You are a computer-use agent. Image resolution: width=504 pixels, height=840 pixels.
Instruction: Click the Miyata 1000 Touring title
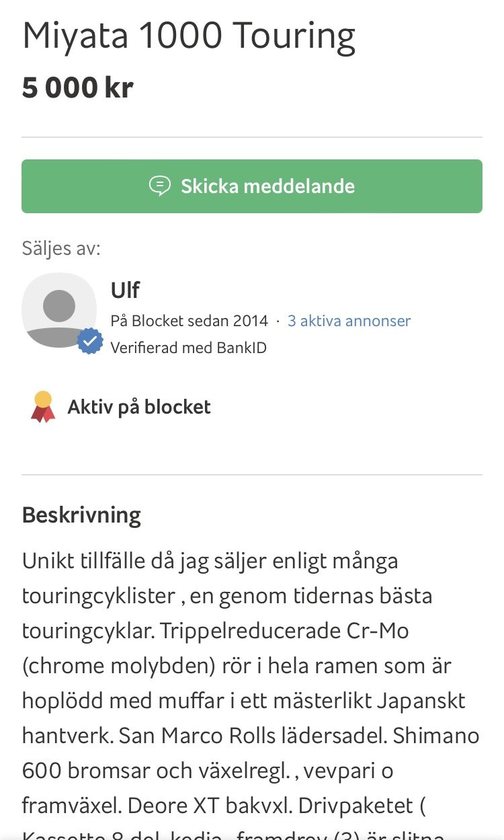point(189,36)
